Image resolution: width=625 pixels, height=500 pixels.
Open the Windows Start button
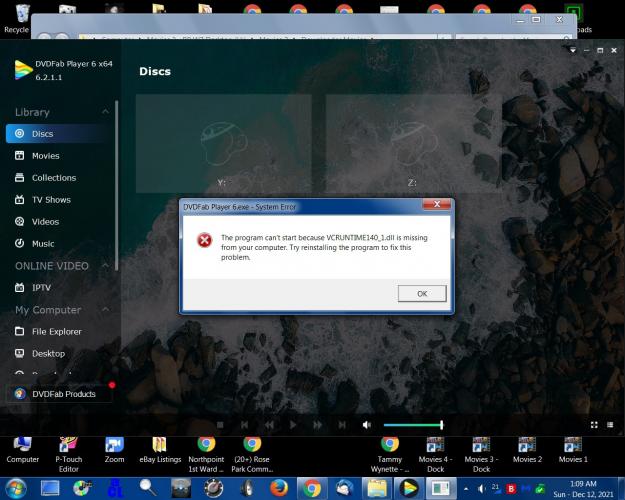click(16, 488)
